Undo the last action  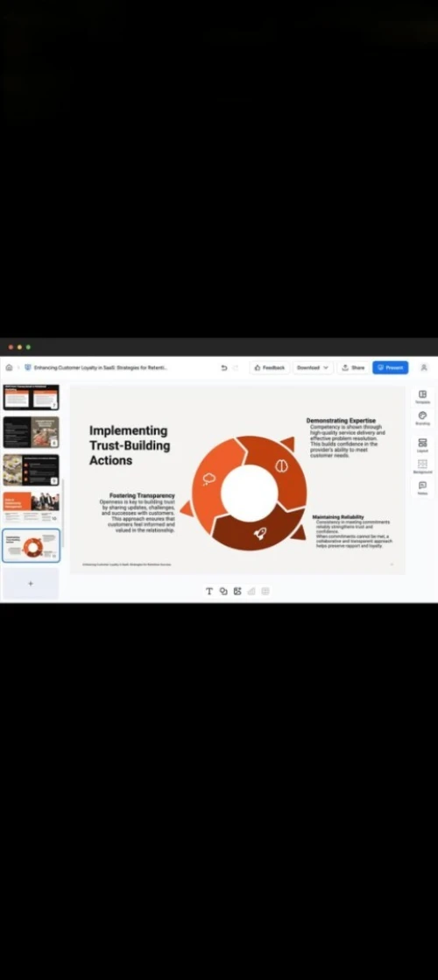click(x=223, y=367)
